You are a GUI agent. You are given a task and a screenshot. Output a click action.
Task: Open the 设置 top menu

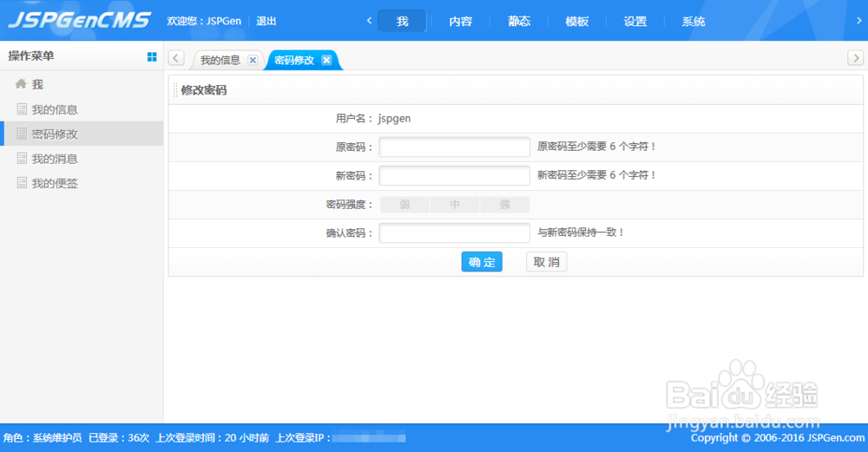[x=635, y=21]
